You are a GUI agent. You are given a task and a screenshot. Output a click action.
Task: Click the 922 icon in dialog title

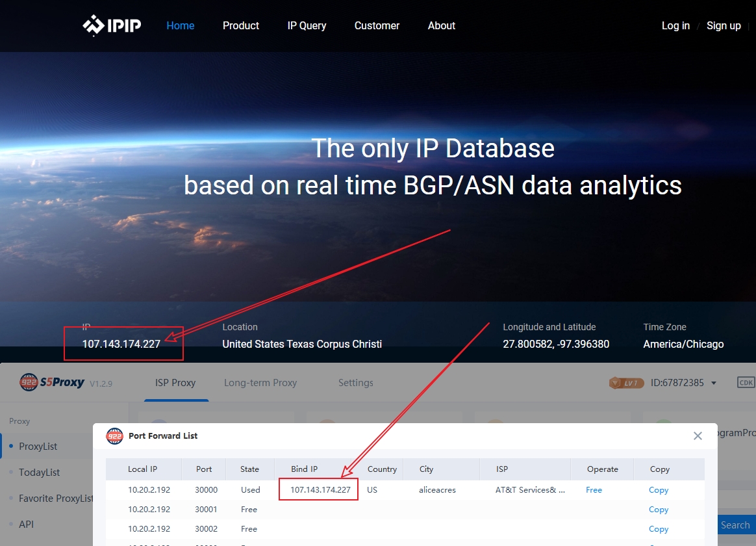pos(115,436)
